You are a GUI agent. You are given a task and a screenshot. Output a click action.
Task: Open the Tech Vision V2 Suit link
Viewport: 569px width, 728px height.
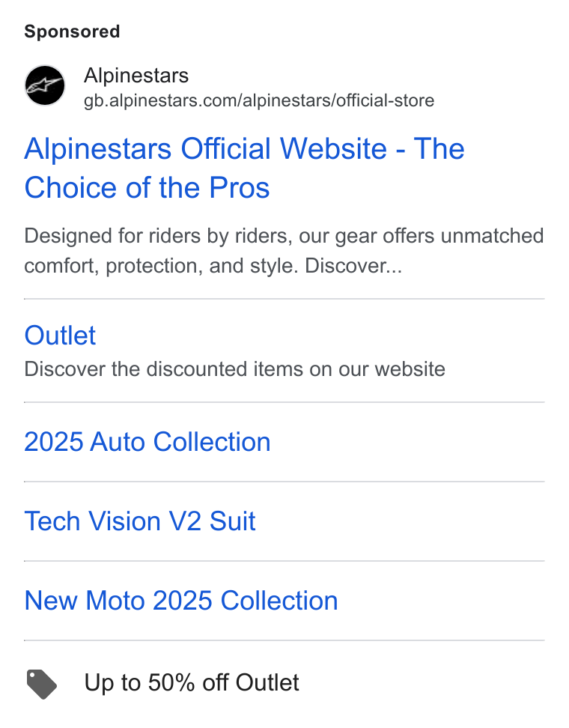coord(140,521)
